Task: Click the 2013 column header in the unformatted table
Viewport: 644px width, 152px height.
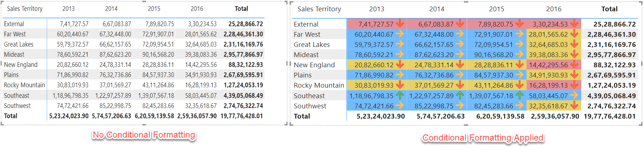Action: (x=69, y=9)
